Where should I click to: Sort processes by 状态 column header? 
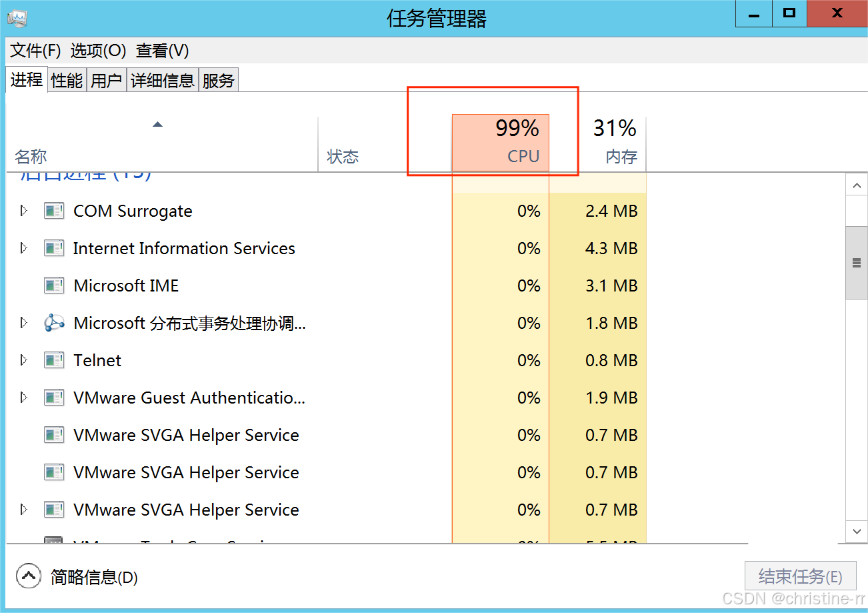pyautogui.click(x=385, y=143)
